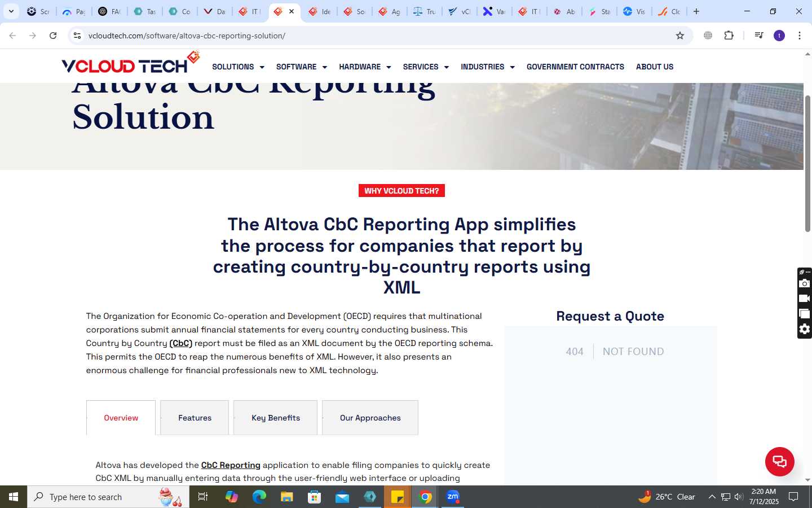Image resolution: width=812 pixels, height=508 pixels.
Task: Open Copilot from the taskbar
Action: point(232,497)
